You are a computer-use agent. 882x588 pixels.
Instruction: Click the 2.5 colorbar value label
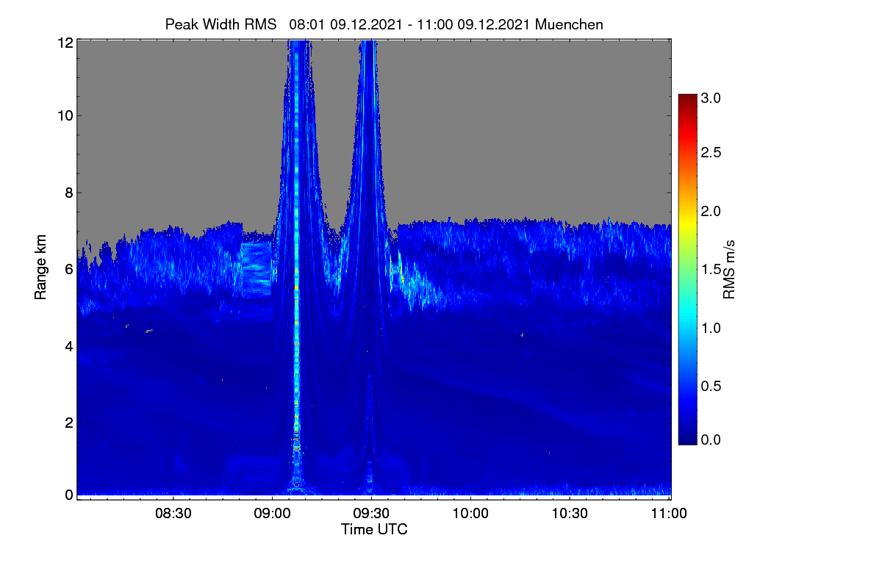(x=711, y=152)
